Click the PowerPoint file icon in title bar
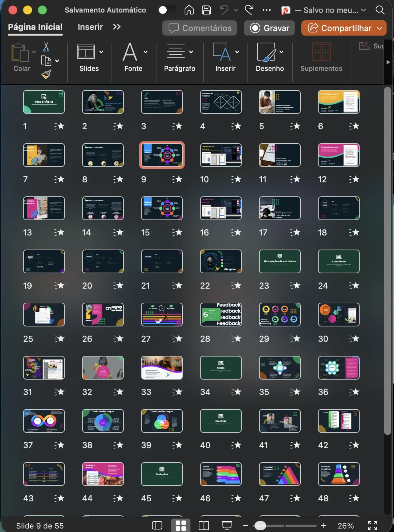 coord(285,10)
